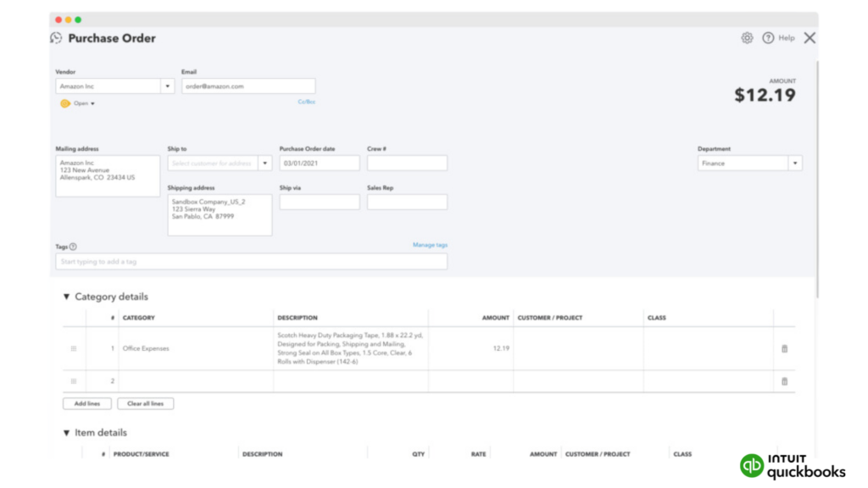Image resolution: width=868 pixels, height=488 pixels.
Task: Click the vertical scrollbar on the right
Action: pyautogui.click(x=817, y=180)
